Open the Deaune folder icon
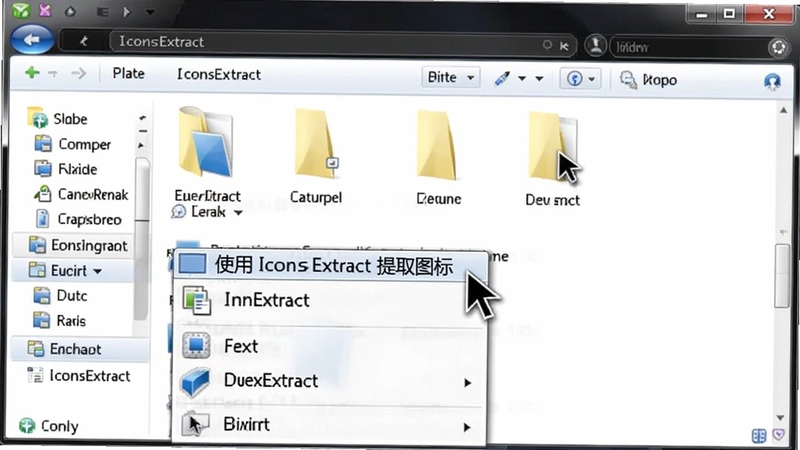This screenshot has height=450, width=800. [x=437, y=145]
